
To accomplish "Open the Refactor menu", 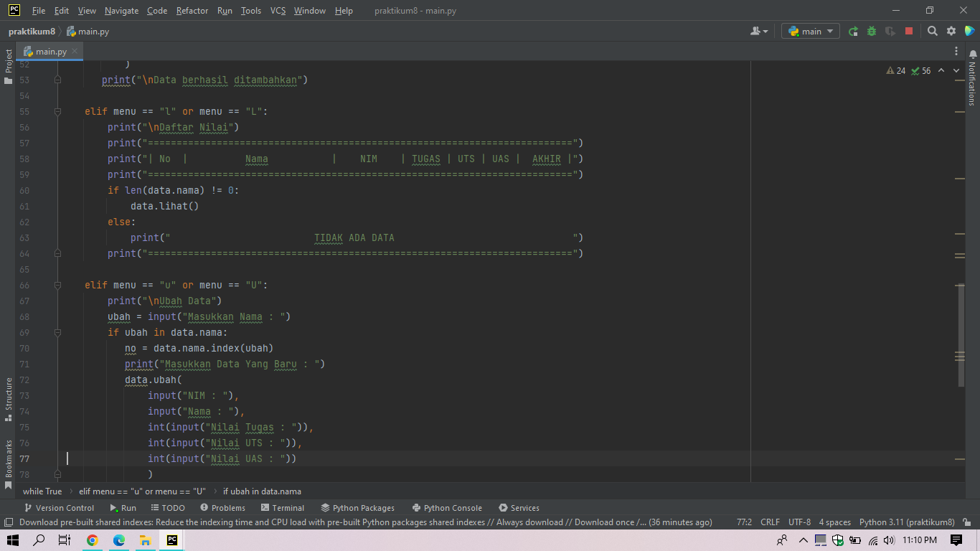I will coord(192,11).
